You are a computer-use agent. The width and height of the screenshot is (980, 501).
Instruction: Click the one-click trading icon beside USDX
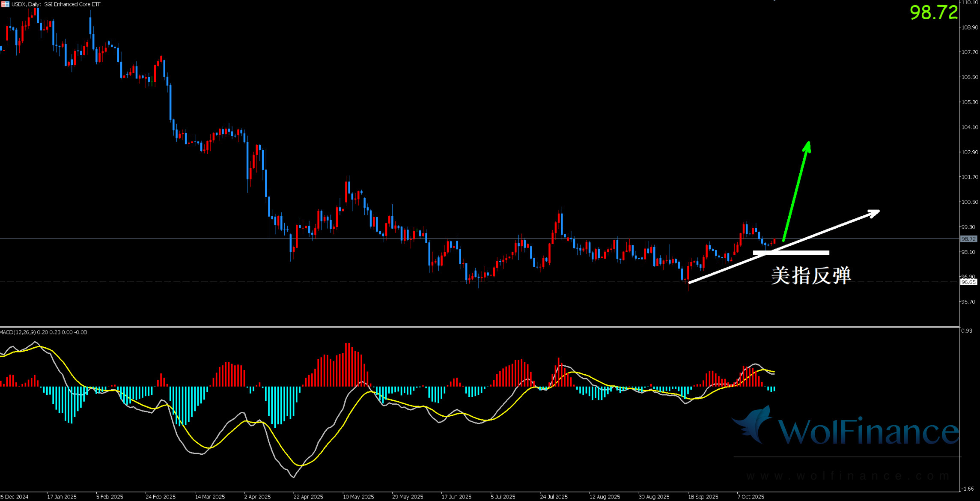[x=5, y=4]
